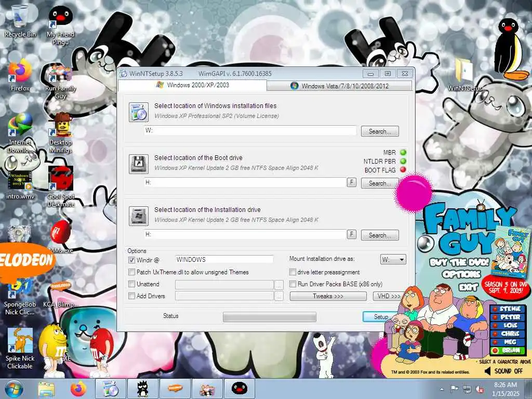This screenshot has width=532, height=399.
Task: Click the Firefox taskbar icon
Action: [78, 389]
